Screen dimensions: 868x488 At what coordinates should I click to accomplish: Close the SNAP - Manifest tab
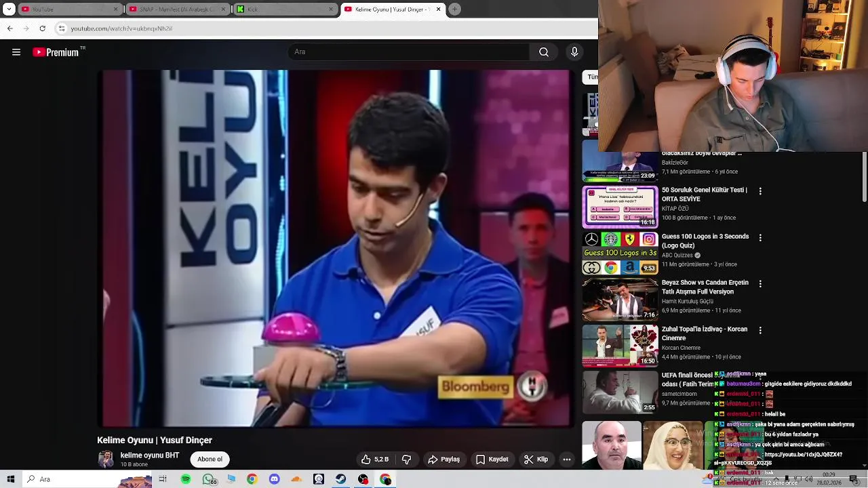(223, 9)
